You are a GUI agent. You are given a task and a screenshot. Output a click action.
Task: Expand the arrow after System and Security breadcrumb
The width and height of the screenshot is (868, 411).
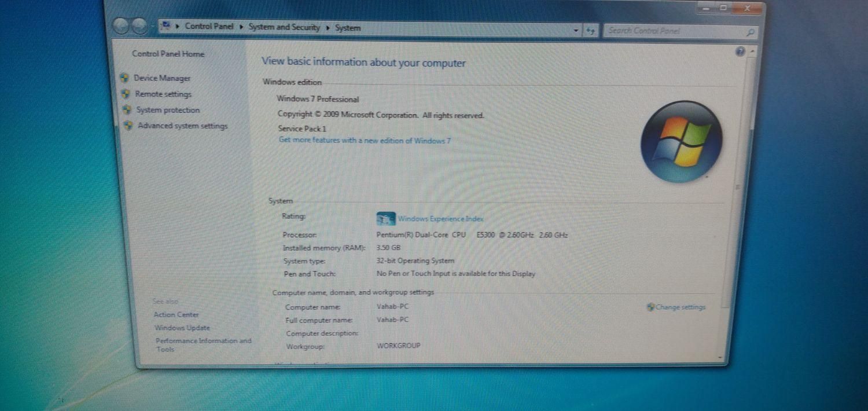[x=328, y=27]
